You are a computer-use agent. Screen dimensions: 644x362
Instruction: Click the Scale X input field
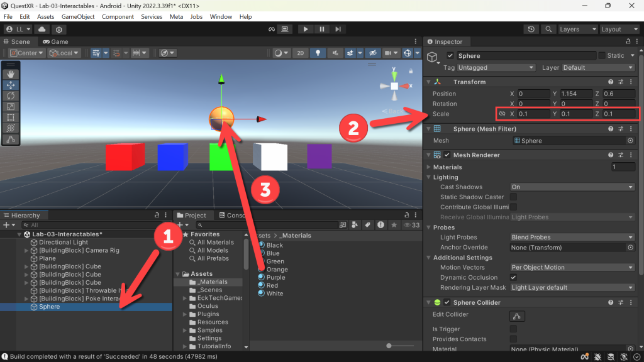click(533, 114)
